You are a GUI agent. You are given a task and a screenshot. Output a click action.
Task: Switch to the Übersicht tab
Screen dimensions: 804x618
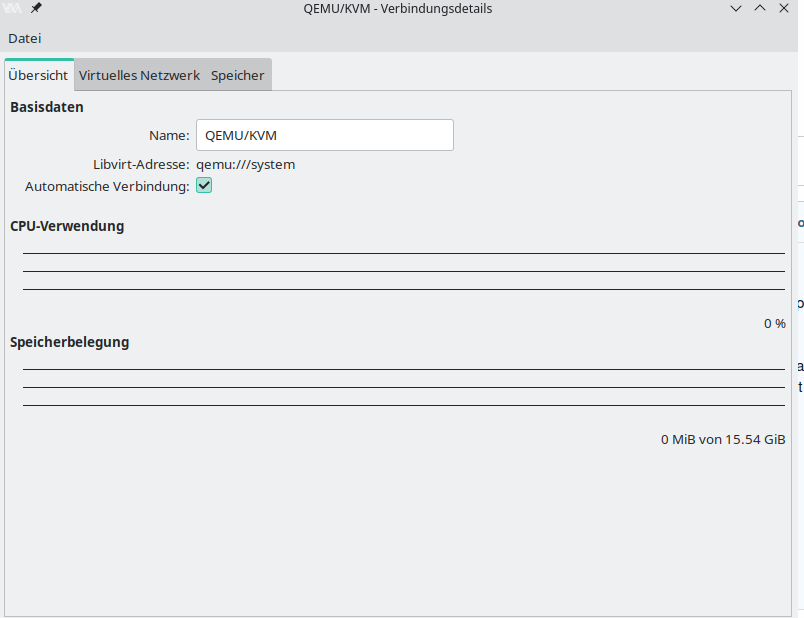pyautogui.click(x=38, y=75)
